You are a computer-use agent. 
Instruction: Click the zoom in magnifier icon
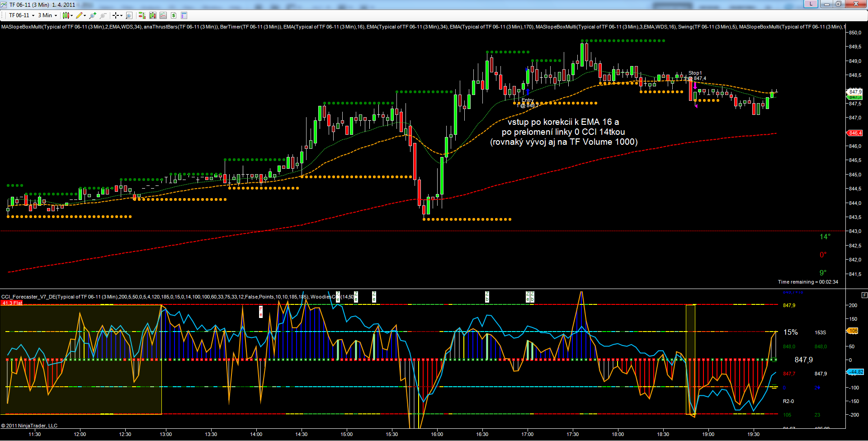[x=93, y=15]
